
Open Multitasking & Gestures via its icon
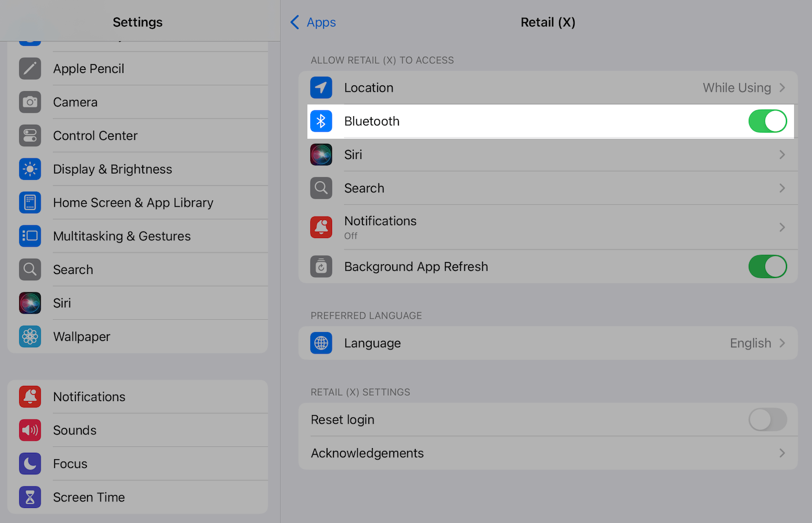tap(30, 236)
